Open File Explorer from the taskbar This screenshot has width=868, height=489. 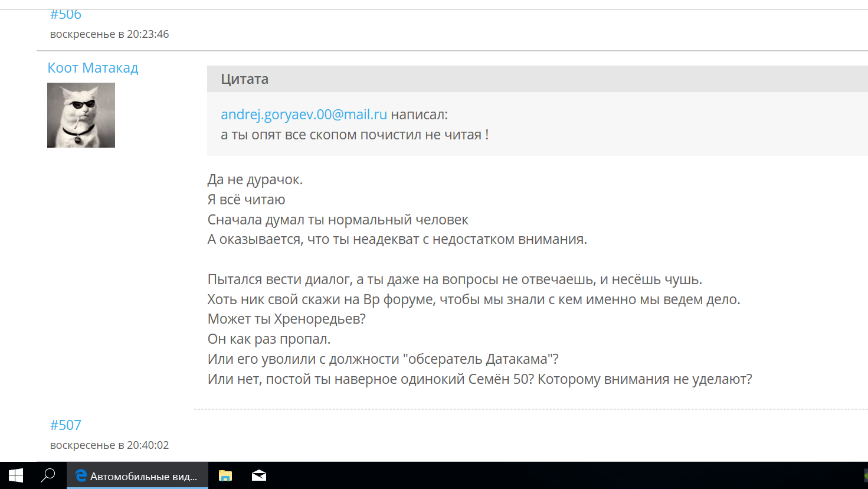click(x=225, y=475)
